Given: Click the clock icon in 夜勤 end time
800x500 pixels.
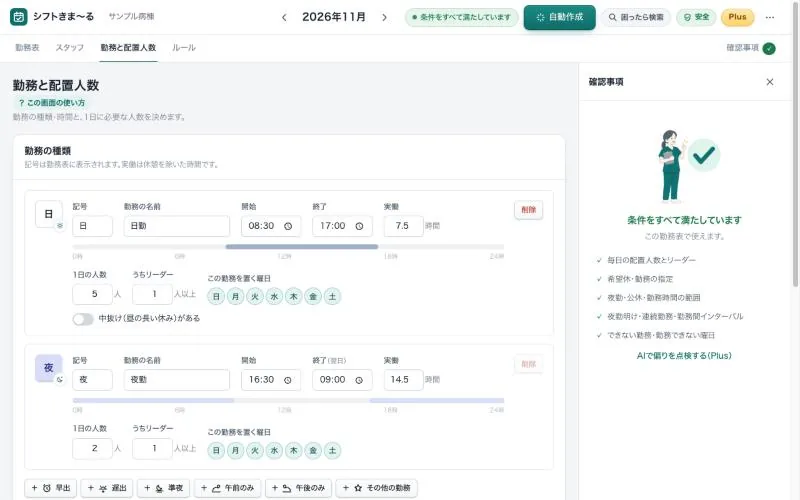Looking at the screenshot, I should tap(359, 380).
